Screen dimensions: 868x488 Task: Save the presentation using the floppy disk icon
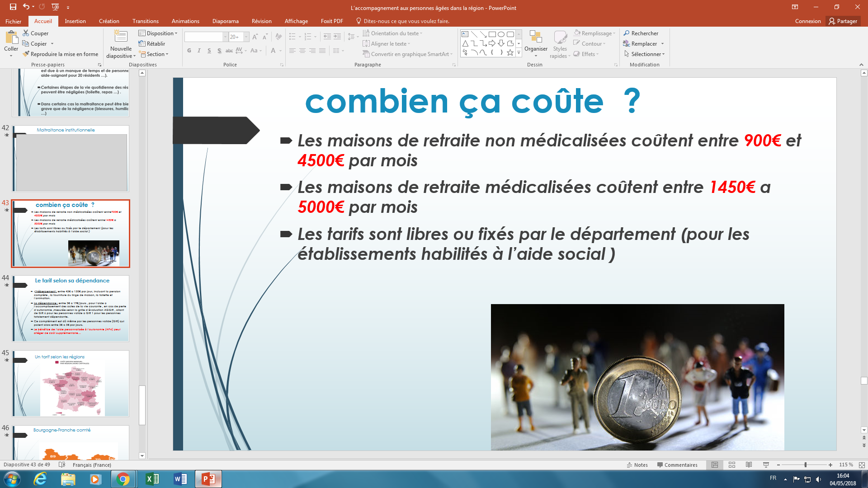click(13, 7)
